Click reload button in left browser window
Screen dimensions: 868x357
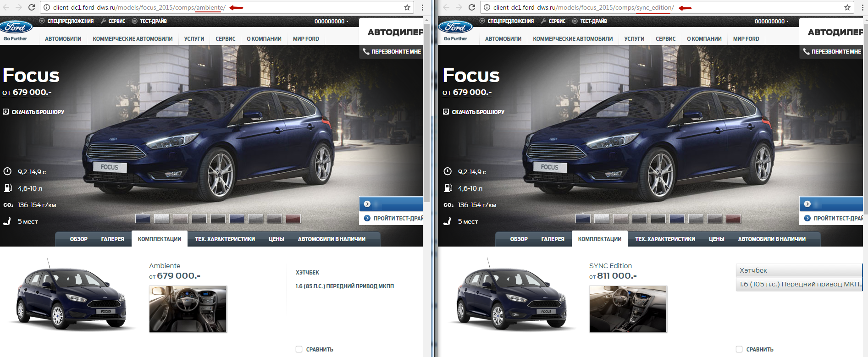(x=32, y=7)
